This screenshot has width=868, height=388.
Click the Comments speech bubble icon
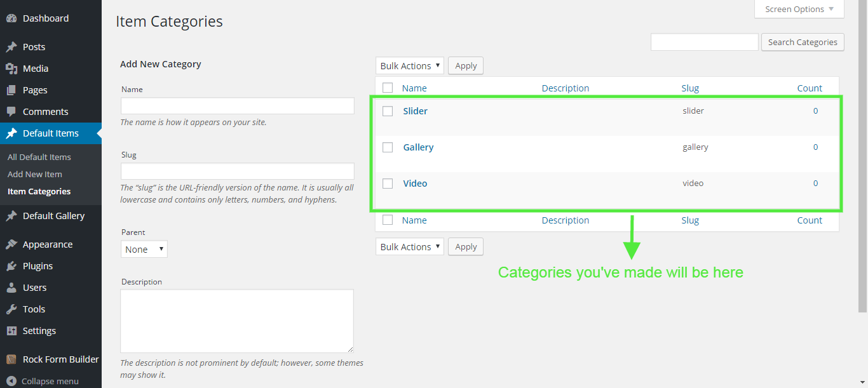(x=11, y=112)
